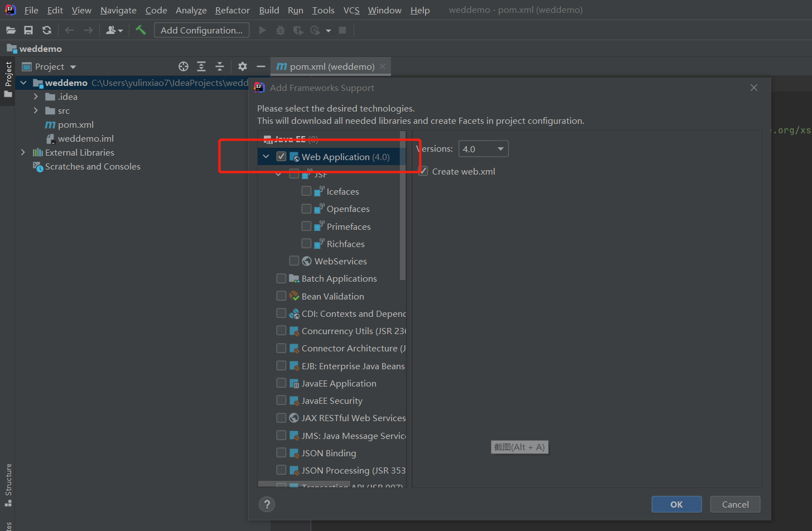
Task: Check the JSON Binding checkbox
Action: pyautogui.click(x=281, y=452)
